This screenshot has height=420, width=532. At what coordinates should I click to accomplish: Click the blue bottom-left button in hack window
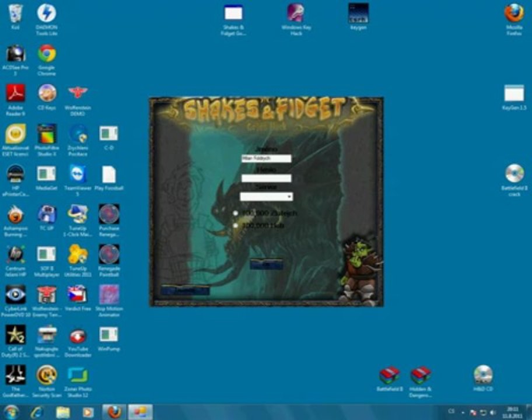(x=185, y=290)
